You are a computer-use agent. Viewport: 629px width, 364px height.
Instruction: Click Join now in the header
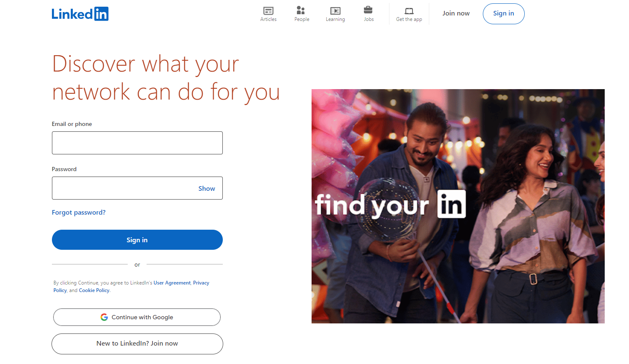pos(456,13)
